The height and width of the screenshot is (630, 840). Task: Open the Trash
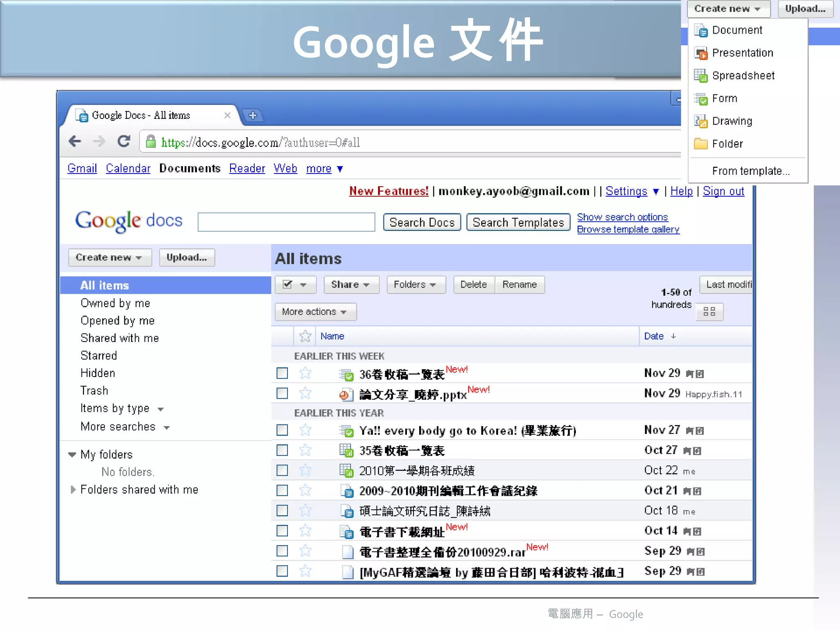[94, 390]
